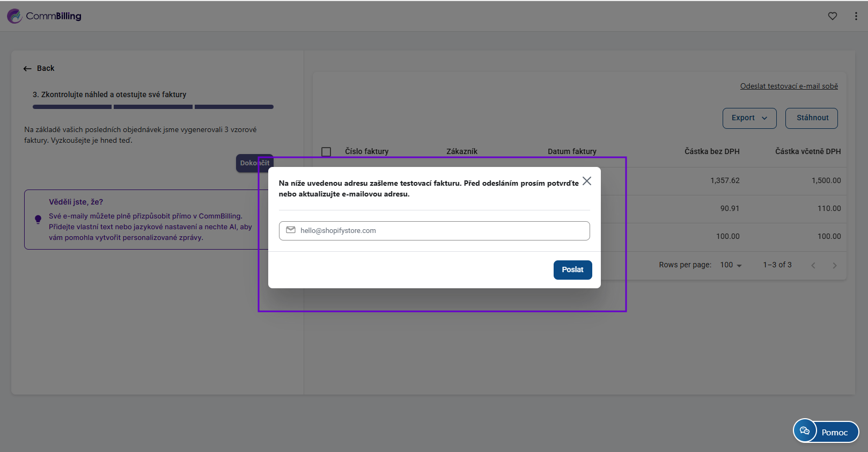
Task: Toggle the select all invoices checkbox
Action: pyautogui.click(x=326, y=152)
